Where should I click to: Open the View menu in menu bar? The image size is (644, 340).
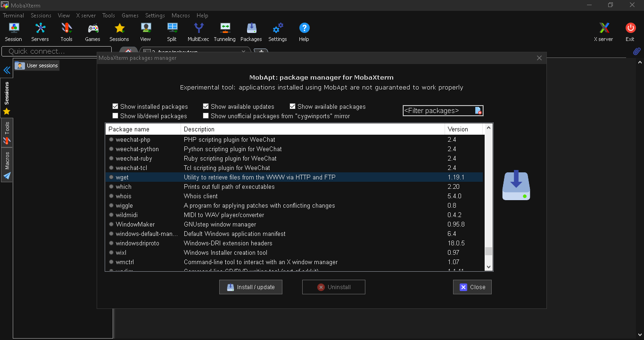pyautogui.click(x=64, y=16)
